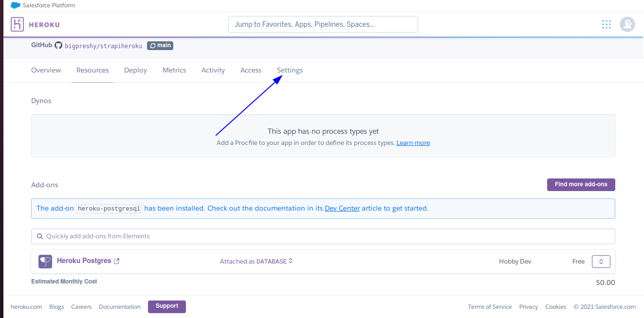Open Terms of Service link
This screenshot has height=318, width=644.
pos(490,307)
